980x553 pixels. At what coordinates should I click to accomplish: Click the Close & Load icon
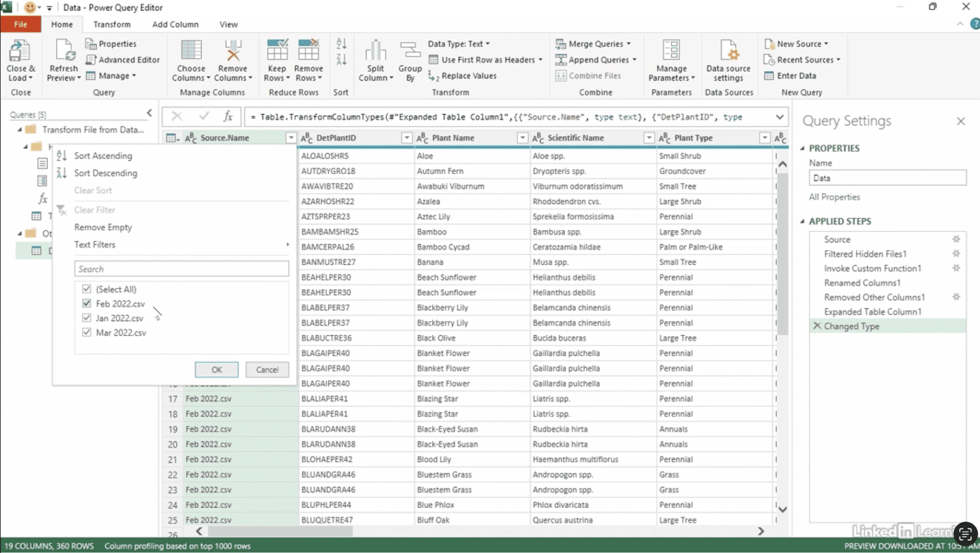19,51
